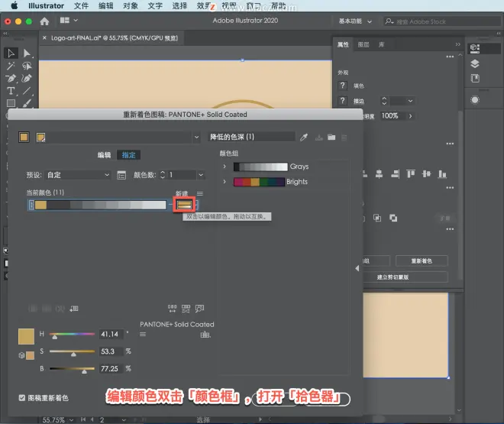The image size is (504, 424).
Task: Open the harmony rules dropdown arrow
Action: tap(196, 138)
